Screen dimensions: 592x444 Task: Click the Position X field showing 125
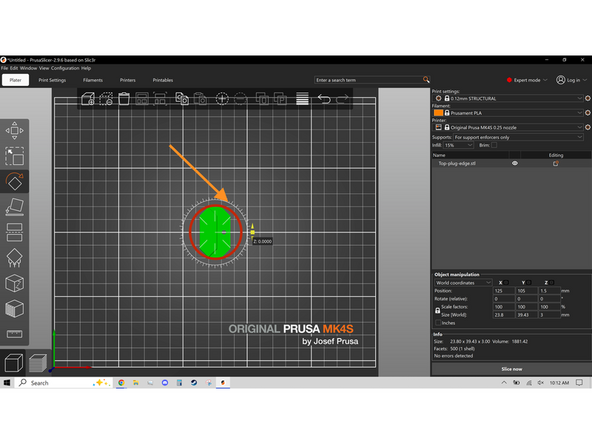coord(504,291)
